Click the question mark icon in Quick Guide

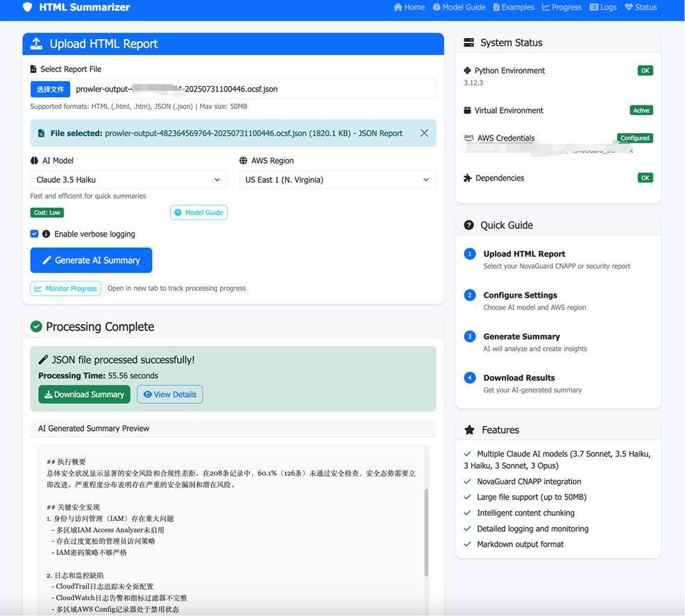469,225
